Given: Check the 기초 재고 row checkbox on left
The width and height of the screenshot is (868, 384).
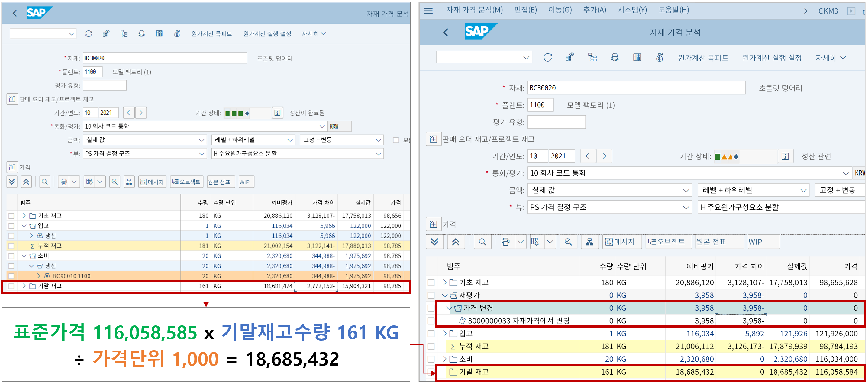Looking at the screenshot, I should (x=11, y=216).
